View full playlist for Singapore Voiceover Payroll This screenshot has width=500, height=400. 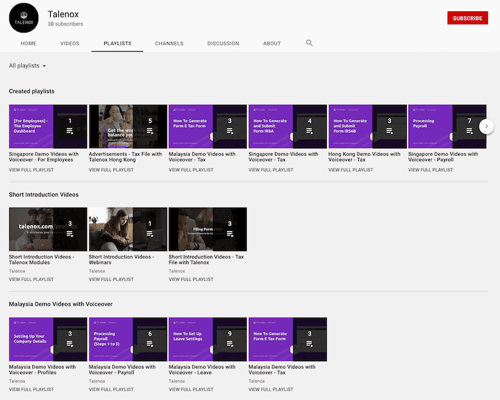(x=430, y=170)
